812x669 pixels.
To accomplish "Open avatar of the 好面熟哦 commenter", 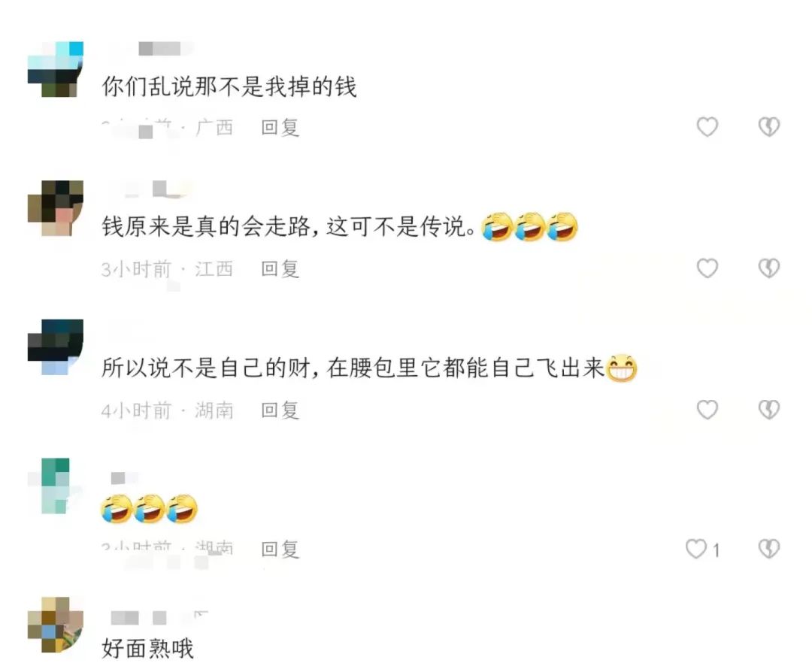I will pyautogui.click(x=56, y=625).
